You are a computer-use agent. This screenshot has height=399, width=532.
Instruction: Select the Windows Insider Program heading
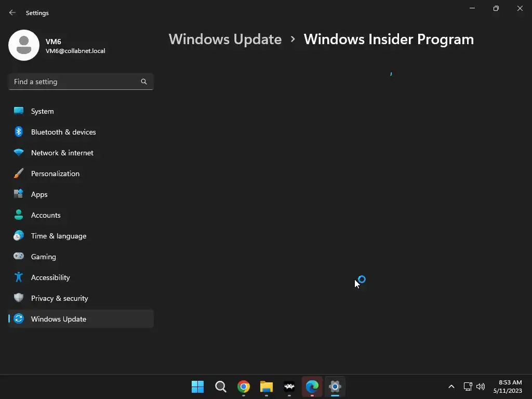[389, 39]
